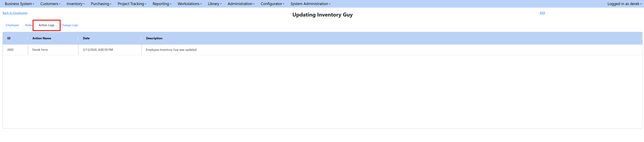Screen dimensions: 644x142
Task: Open the Business System dropdown menu
Action: pyautogui.click(x=19, y=4)
